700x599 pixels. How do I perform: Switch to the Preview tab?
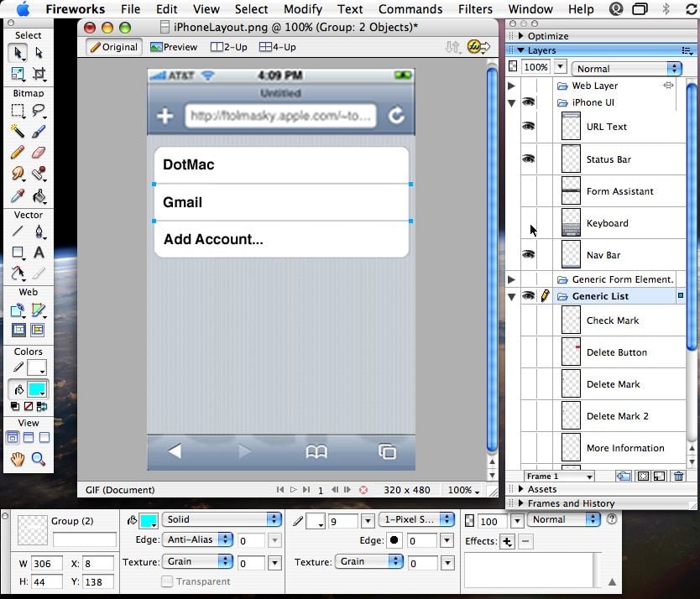[174, 47]
